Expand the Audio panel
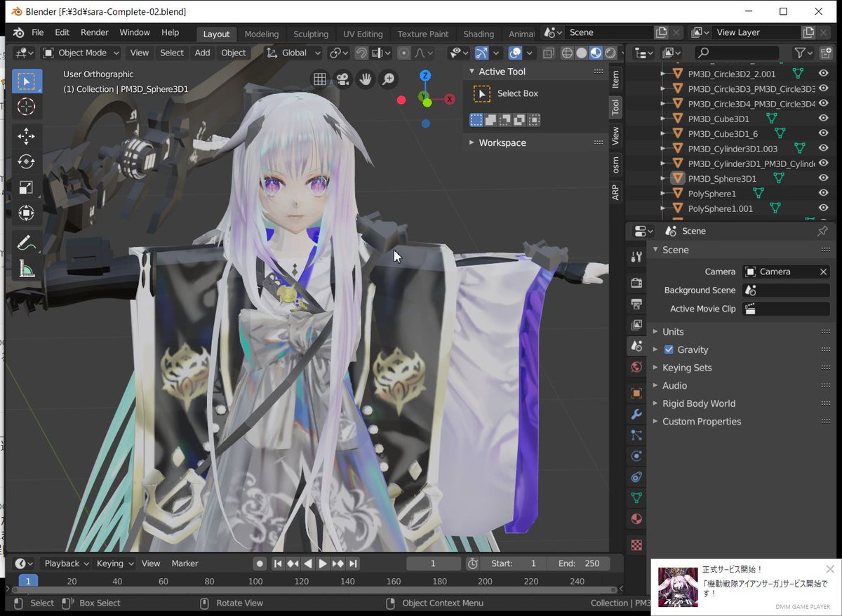This screenshot has width=842, height=616. pyautogui.click(x=674, y=385)
